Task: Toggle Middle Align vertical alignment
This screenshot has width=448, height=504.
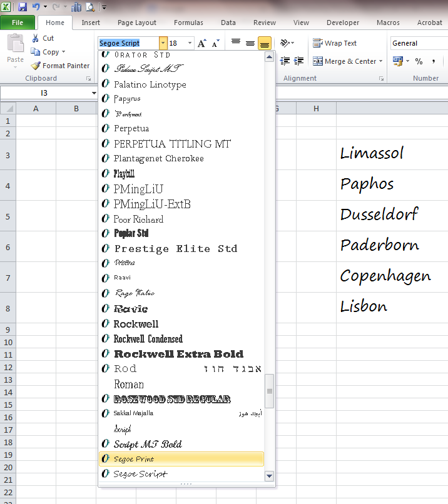Action: pyautogui.click(x=250, y=43)
